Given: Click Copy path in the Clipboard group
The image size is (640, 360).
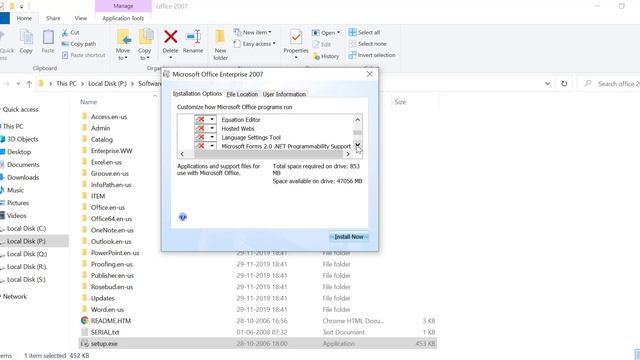Looking at the screenshot, I should 79,44.
